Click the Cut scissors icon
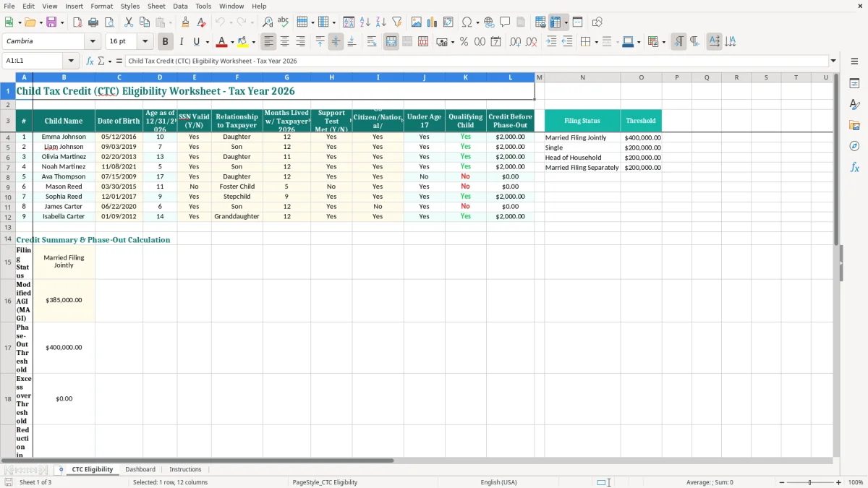 pyautogui.click(x=129, y=22)
